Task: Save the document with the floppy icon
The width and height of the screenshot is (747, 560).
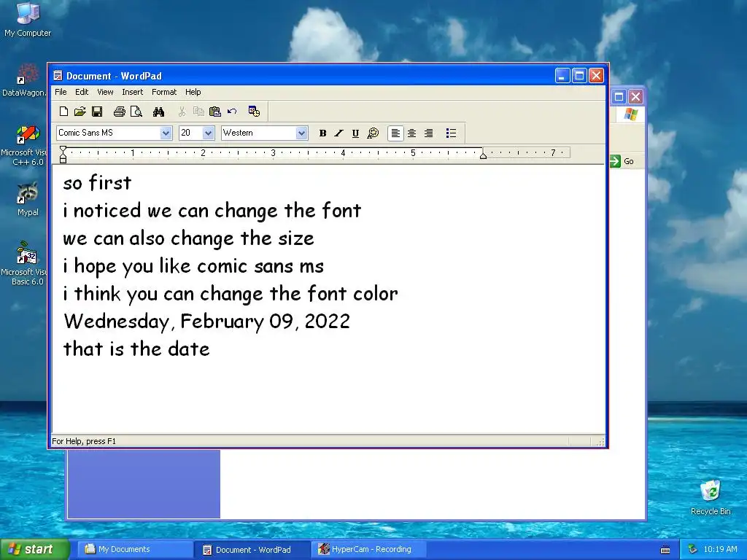Action: click(97, 112)
